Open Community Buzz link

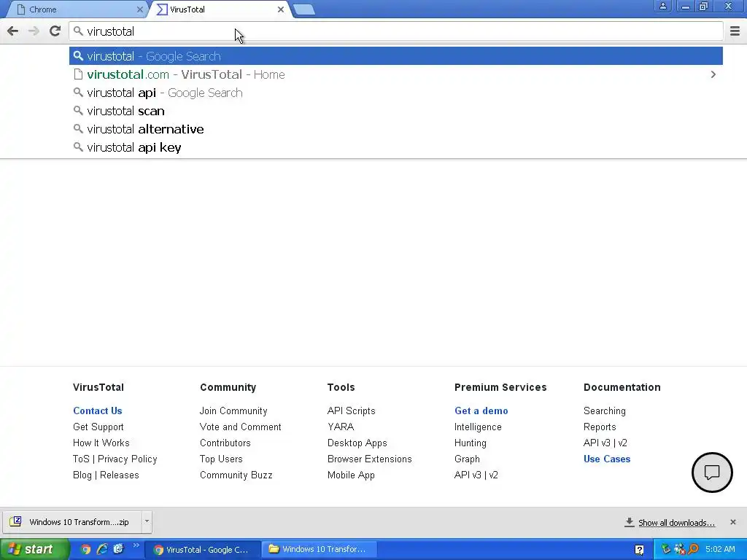(236, 475)
